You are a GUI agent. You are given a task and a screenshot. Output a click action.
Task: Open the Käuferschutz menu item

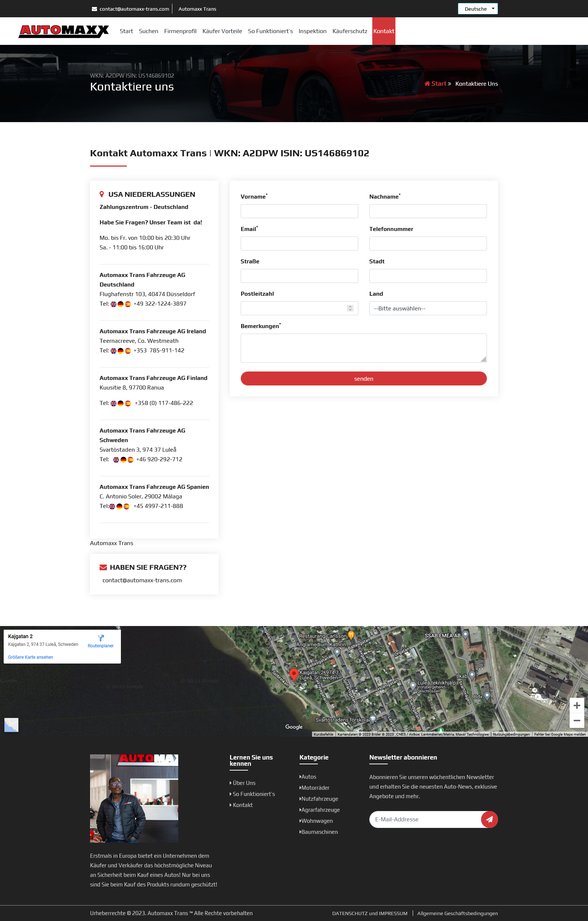349,31
